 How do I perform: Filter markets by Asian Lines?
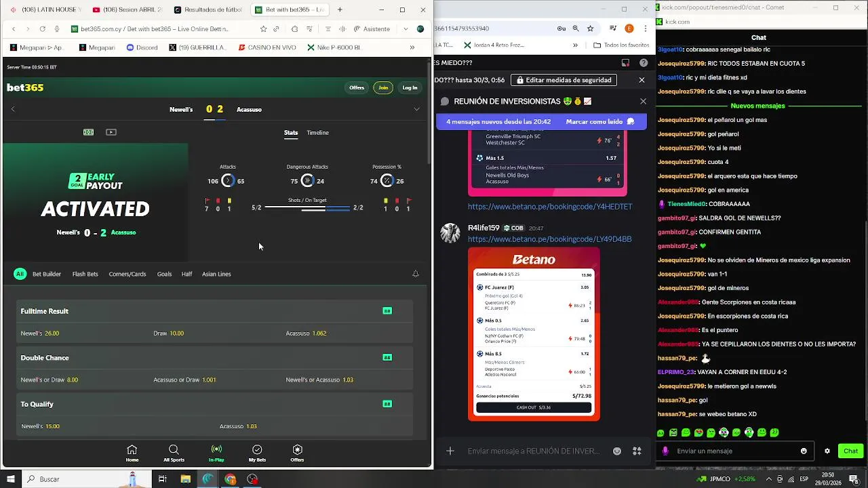tap(216, 274)
